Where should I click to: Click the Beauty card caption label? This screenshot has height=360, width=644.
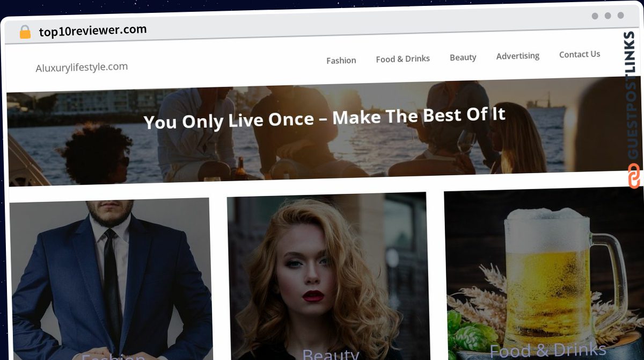pos(331,354)
